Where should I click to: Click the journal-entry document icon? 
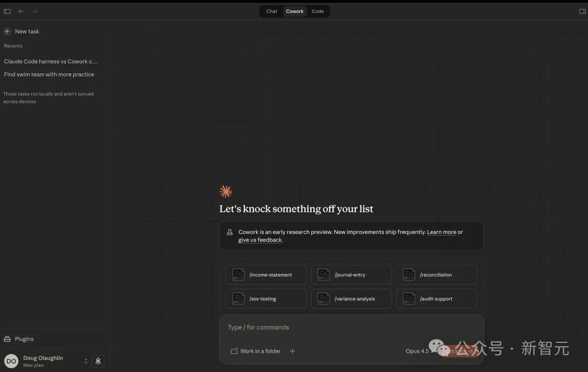pyautogui.click(x=323, y=275)
